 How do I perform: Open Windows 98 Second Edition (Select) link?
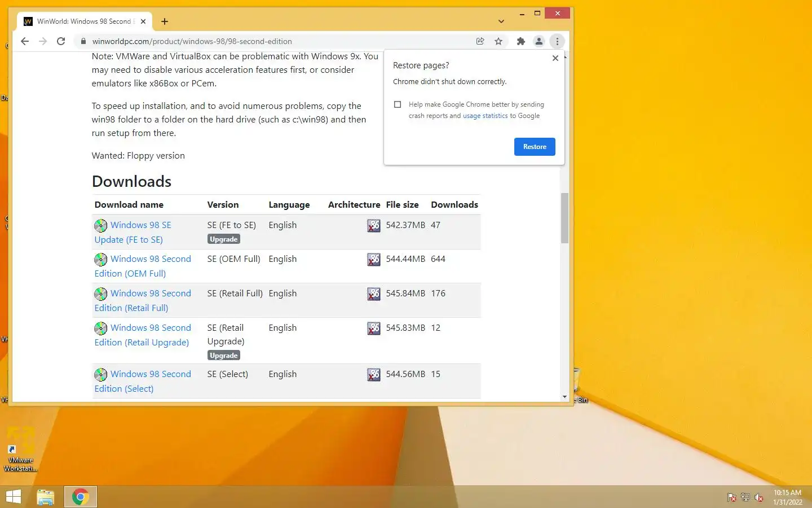click(143, 381)
